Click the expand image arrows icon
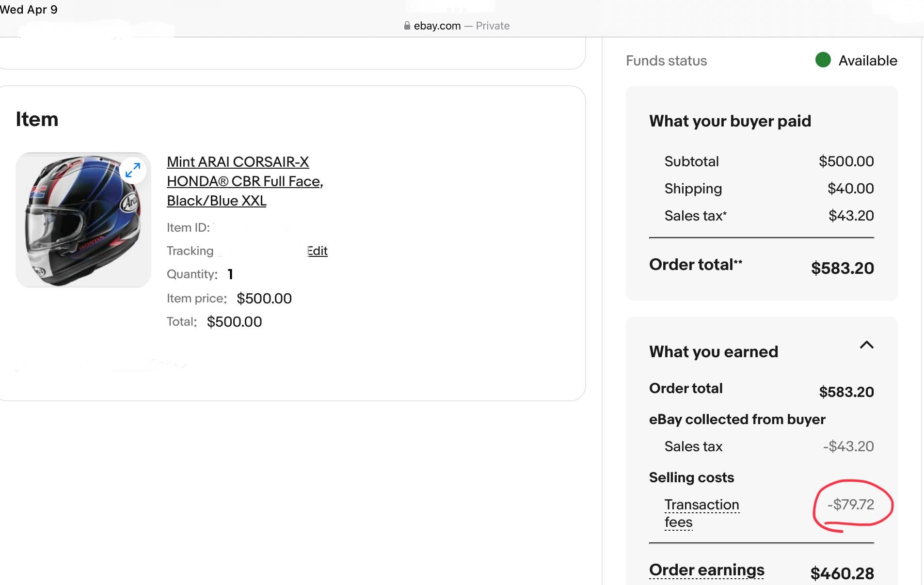 pyautogui.click(x=132, y=170)
